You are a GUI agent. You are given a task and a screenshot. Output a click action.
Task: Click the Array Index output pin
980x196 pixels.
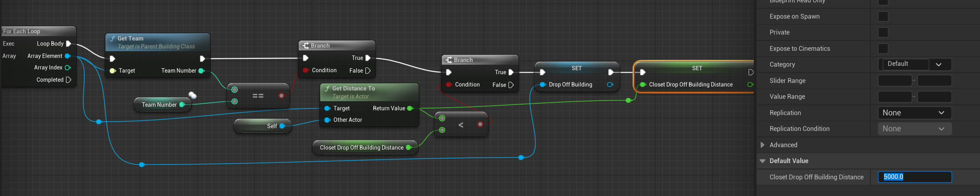point(68,68)
